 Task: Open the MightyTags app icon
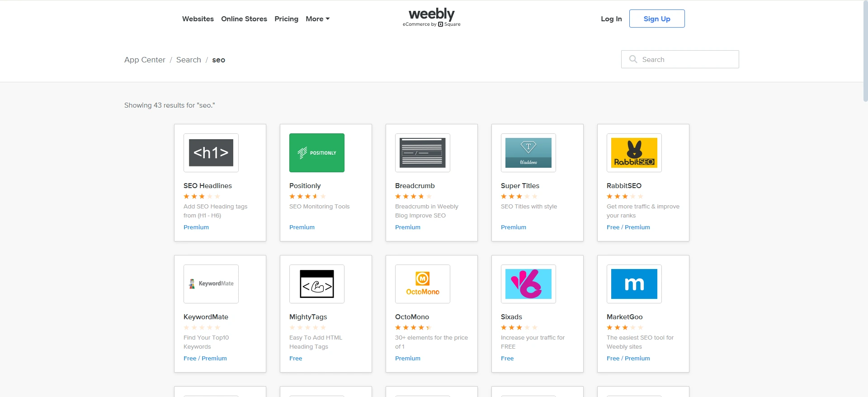317,284
